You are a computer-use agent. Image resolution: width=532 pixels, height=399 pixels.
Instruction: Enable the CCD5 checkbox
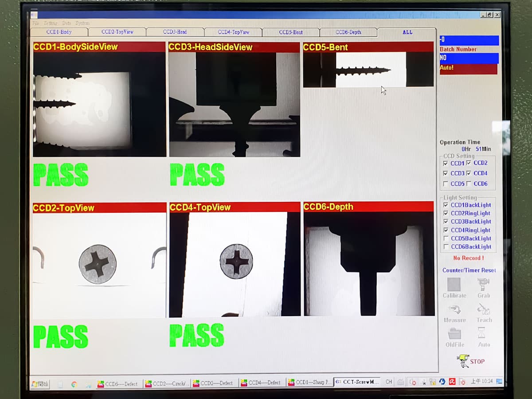tap(446, 184)
